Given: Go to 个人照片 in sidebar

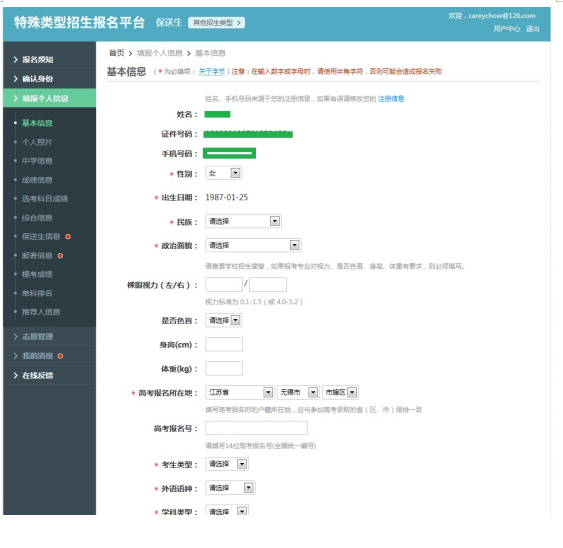Looking at the screenshot, I should 37,142.
